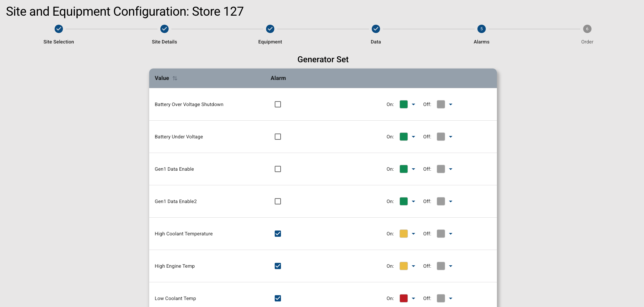Click the Order step label

coord(587,42)
